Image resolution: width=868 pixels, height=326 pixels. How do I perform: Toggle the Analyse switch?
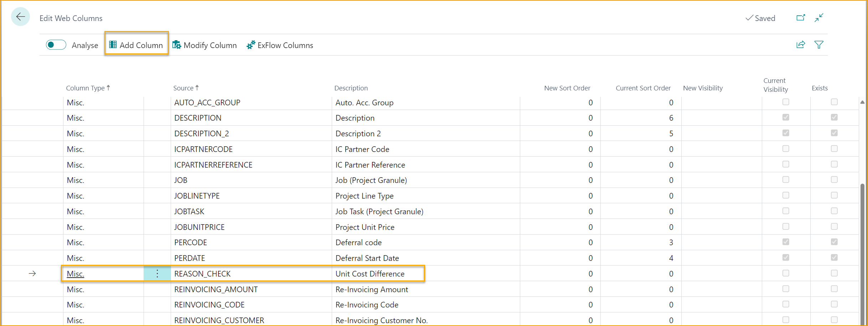tap(56, 45)
